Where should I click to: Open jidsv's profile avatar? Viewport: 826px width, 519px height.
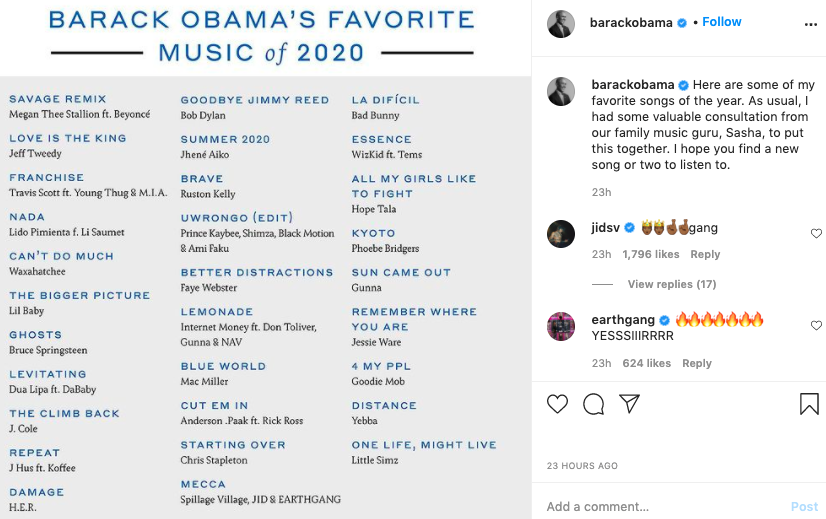click(560, 233)
